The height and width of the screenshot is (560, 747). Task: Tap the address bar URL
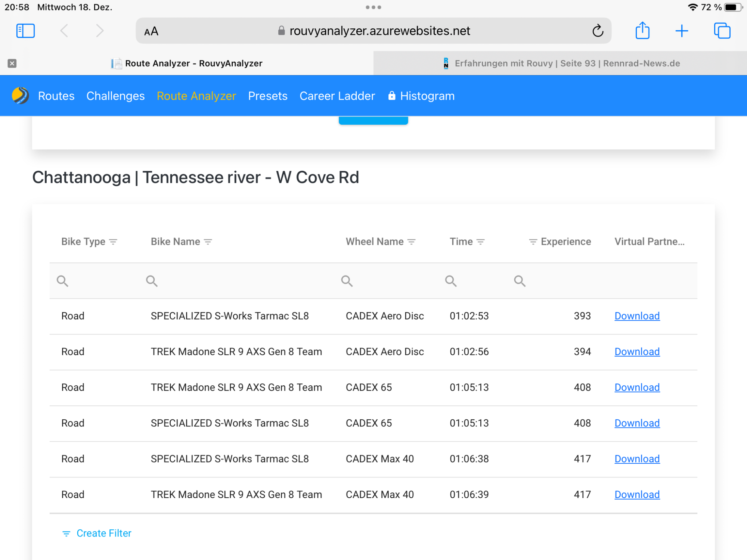click(x=379, y=31)
